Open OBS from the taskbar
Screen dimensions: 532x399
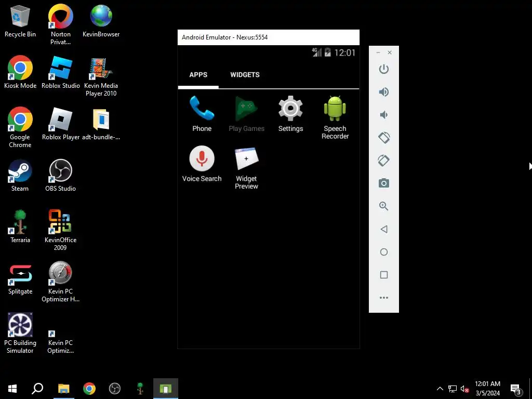click(x=115, y=389)
